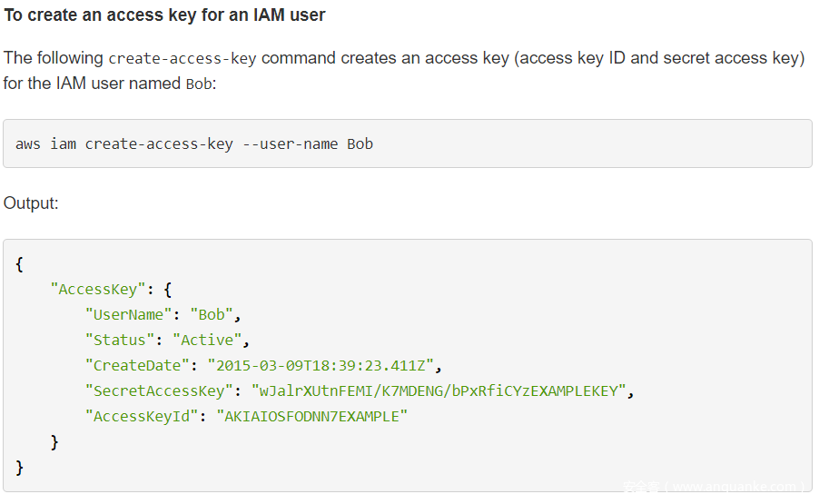Click the "Bob" value in the JSON output
The height and width of the screenshot is (504, 819).
(x=212, y=314)
